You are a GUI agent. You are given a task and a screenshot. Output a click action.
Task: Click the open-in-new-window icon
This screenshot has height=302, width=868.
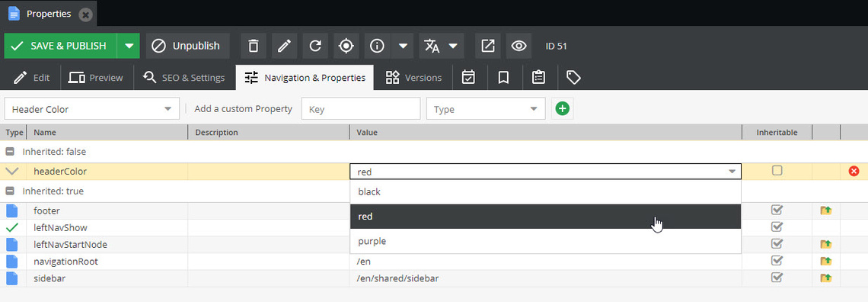(488, 46)
